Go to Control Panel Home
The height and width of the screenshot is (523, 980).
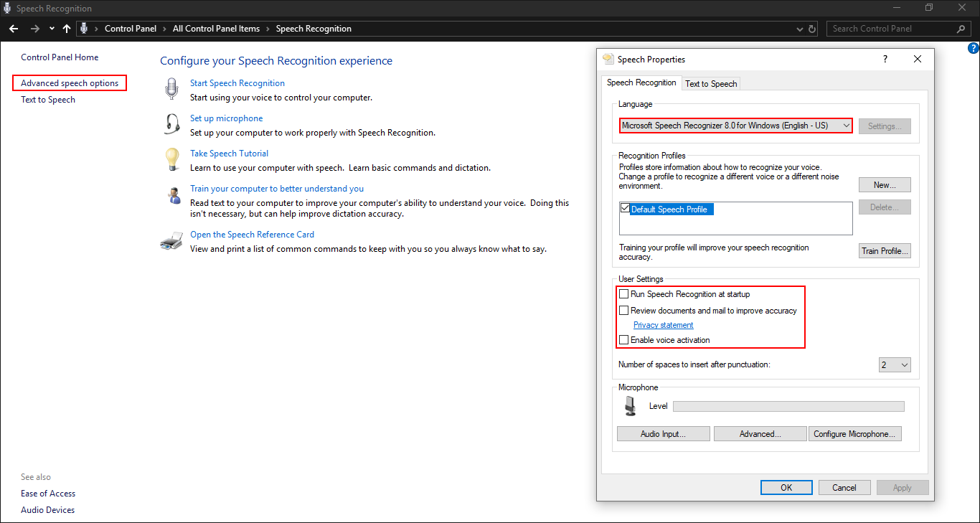[x=60, y=57]
